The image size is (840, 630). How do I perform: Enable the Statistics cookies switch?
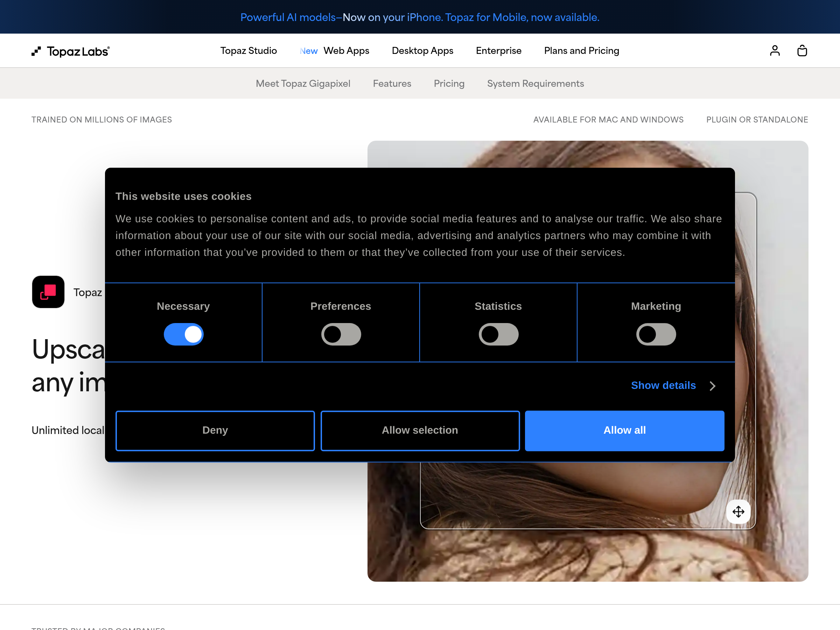click(x=499, y=334)
